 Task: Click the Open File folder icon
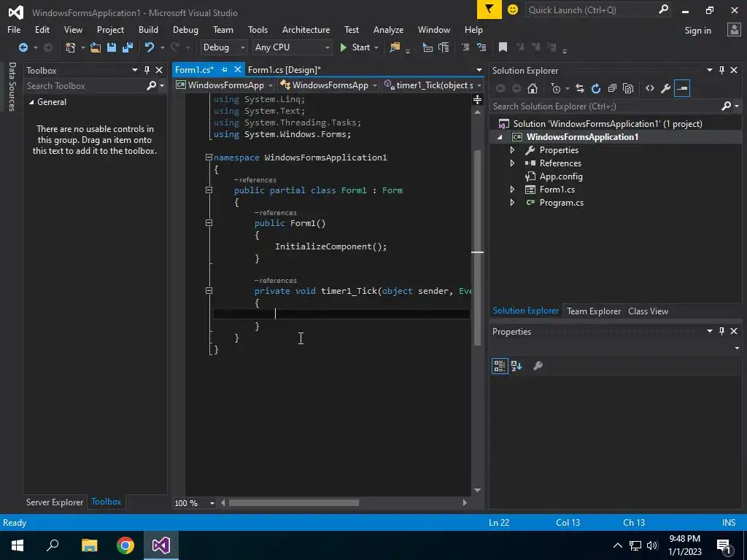click(x=96, y=47)
